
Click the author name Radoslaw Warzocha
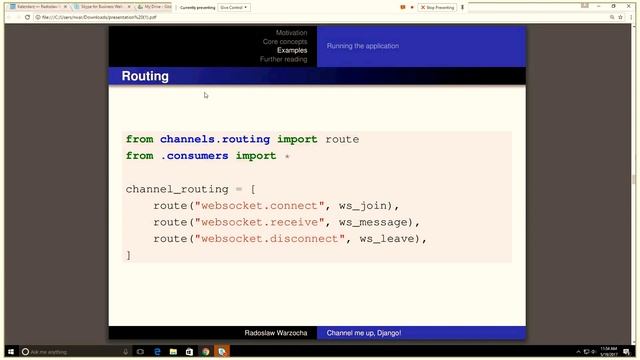pos(276,333)
